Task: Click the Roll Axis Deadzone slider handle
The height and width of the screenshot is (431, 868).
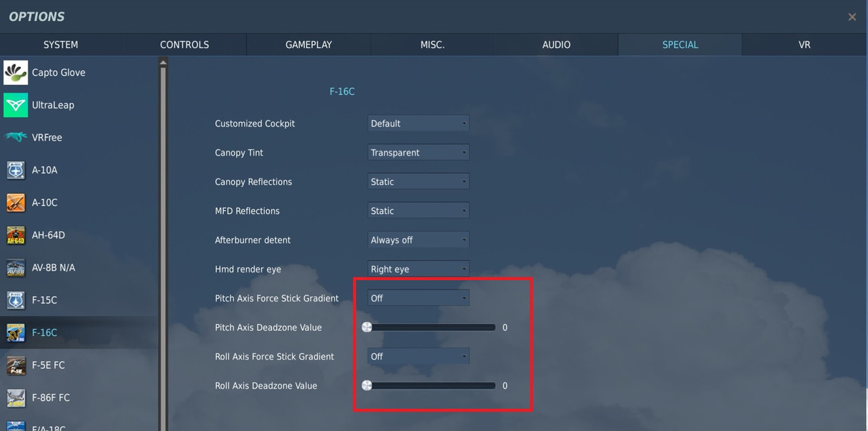Action: [367, 386]
